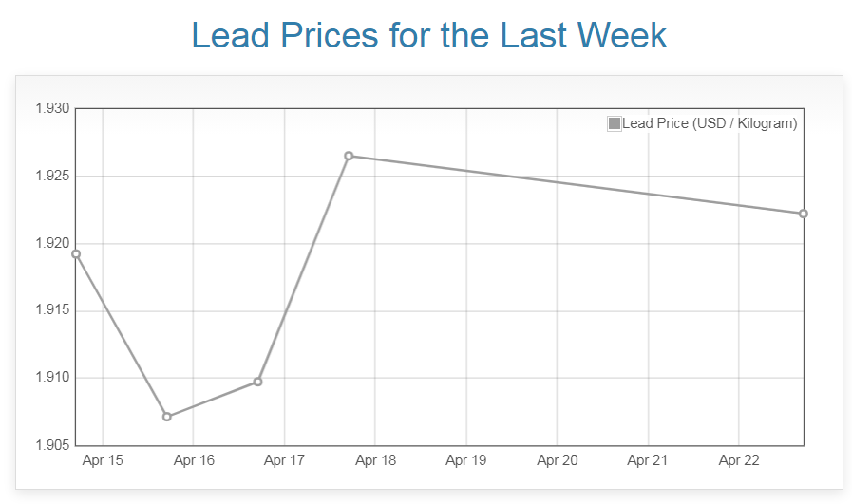Screen dimensions: 852x504
Task: Click the last data point on the right edge
Action: [x=803, y=214]
